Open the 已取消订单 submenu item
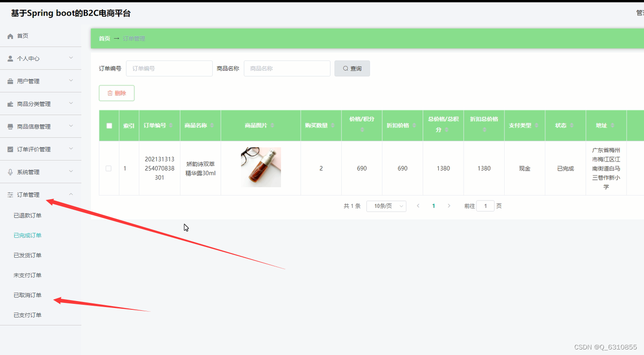 (x=27, y=295)
